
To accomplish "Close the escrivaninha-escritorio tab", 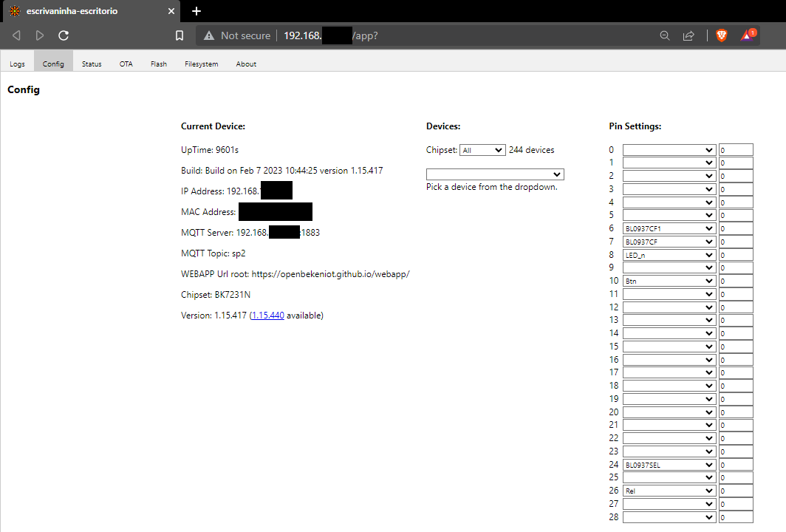I will tap(171, 11).
